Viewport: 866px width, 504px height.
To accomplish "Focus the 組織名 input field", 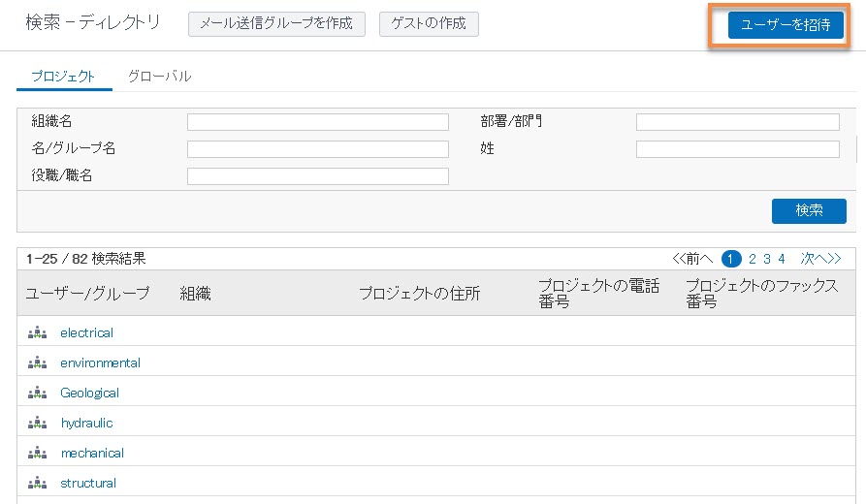I will (317, 122).
